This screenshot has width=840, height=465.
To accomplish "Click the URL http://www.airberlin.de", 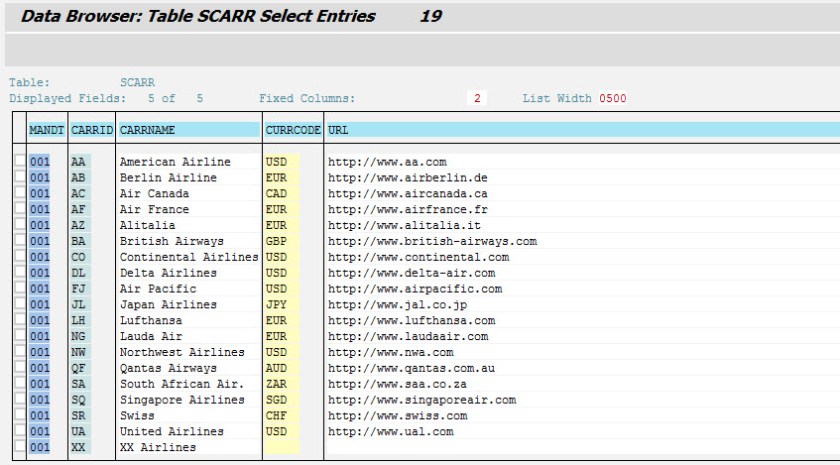I will click(x=408, y=178).
